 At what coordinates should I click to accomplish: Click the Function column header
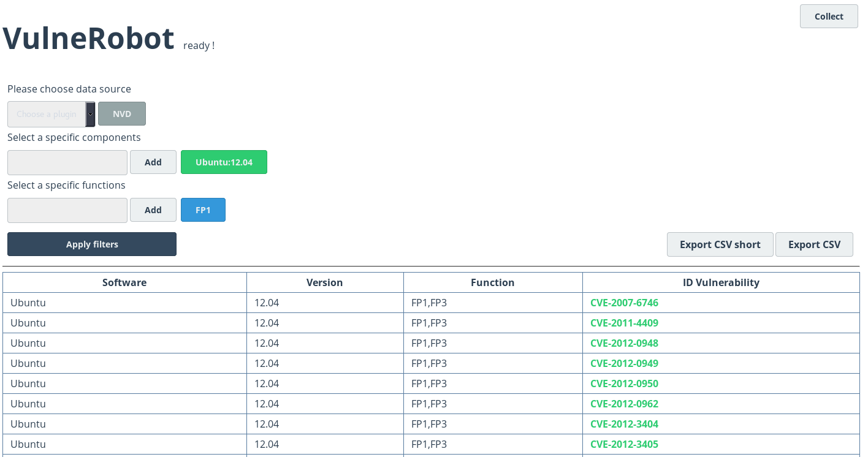pyautogui.click(x=493, y=282)
